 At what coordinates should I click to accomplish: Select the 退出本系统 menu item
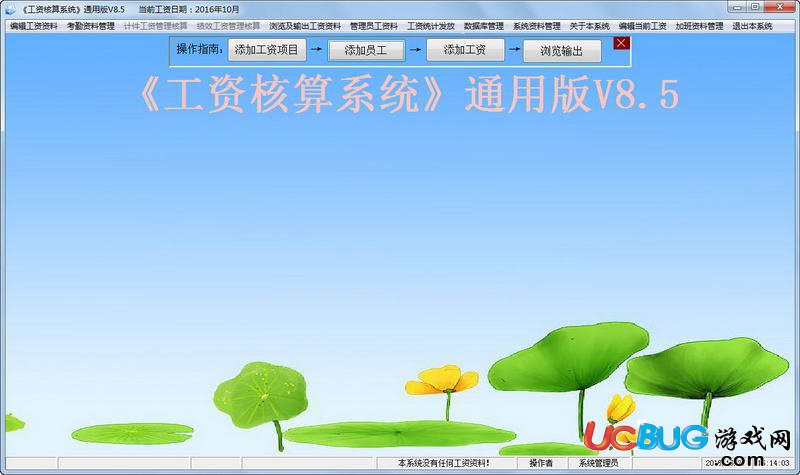pos(753,26)
